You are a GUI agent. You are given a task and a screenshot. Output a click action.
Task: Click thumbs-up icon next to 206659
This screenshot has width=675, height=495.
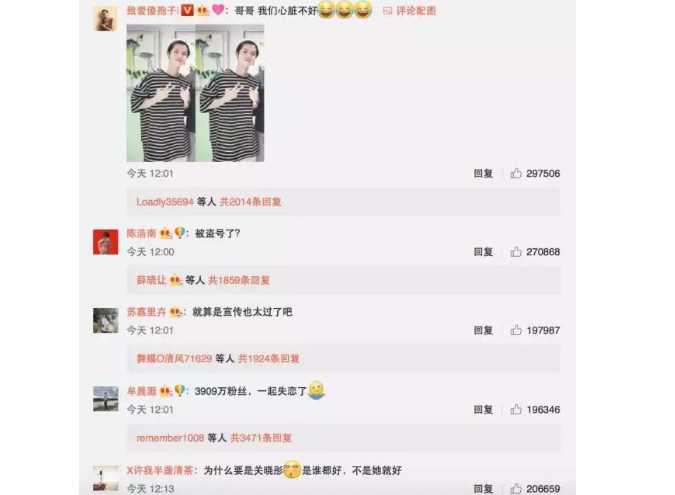point(516,489)
